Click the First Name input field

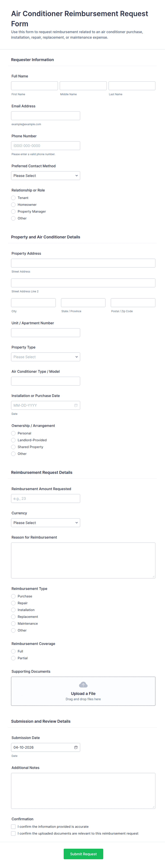[34, 86]
